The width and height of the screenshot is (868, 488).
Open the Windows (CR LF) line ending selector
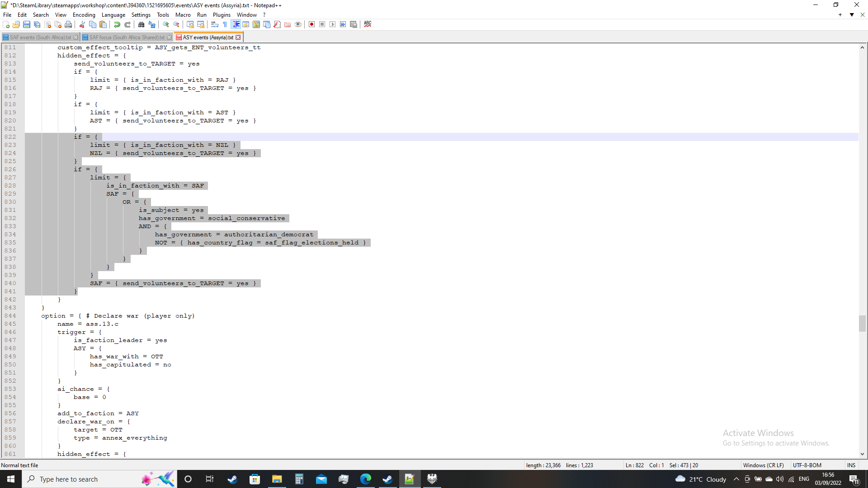tap(763, 465)
